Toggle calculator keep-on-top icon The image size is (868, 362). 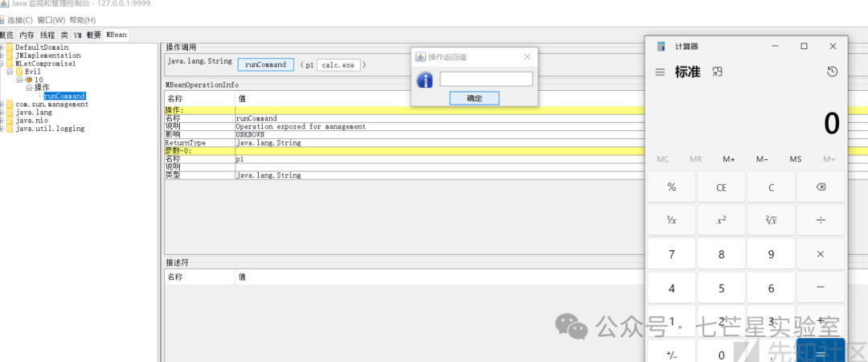pos(718,72)
